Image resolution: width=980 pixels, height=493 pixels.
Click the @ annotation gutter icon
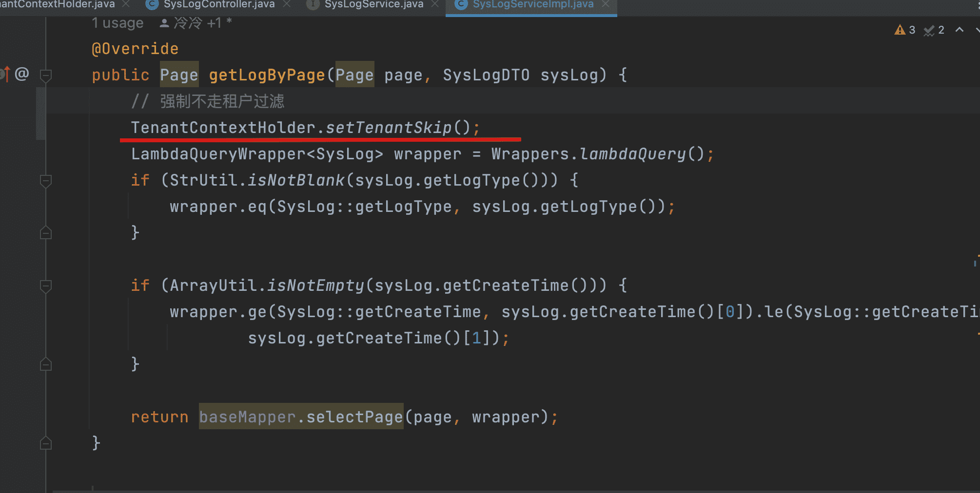click(22, 74)
